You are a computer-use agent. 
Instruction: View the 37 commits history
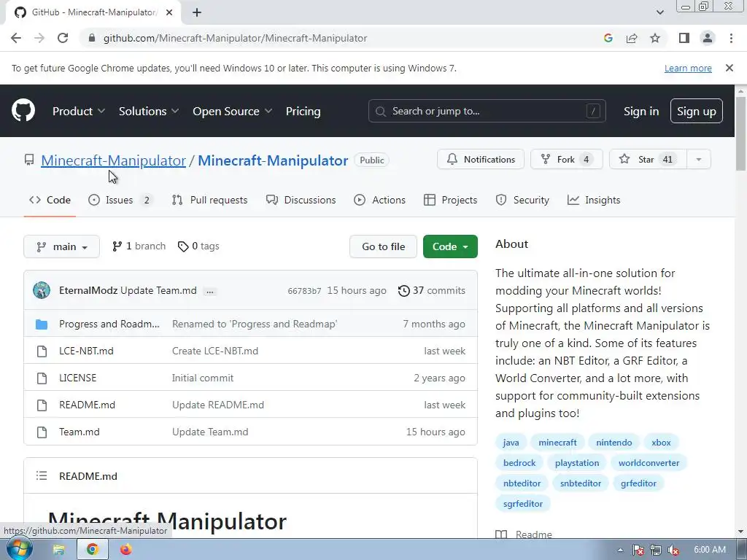click(432, 290)
